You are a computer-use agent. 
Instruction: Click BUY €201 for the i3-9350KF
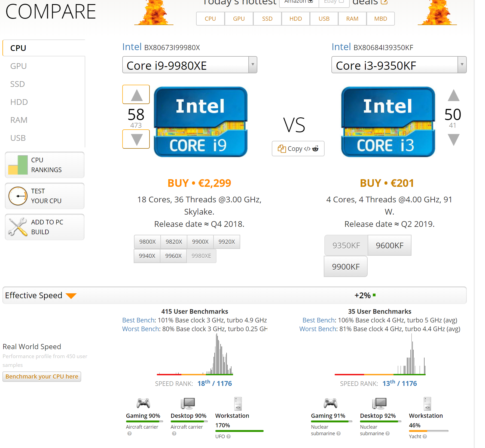click(x=387, y=183)
